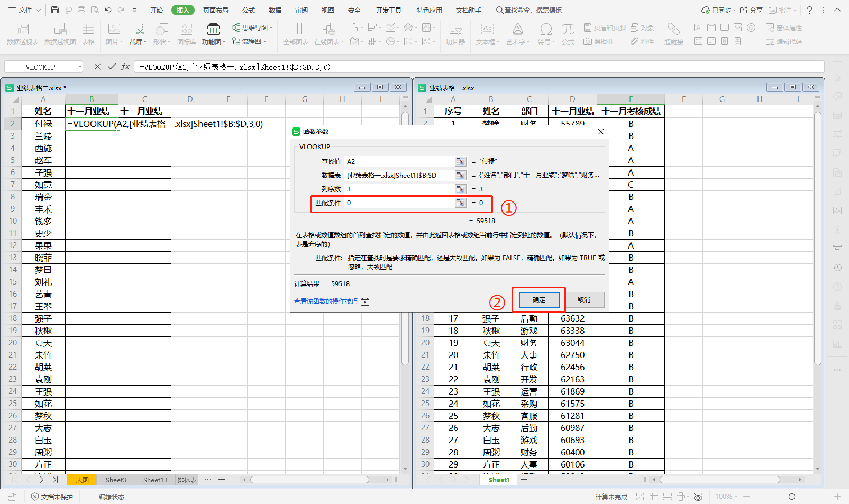Insert a slicer with 切片器

point(455,33)
